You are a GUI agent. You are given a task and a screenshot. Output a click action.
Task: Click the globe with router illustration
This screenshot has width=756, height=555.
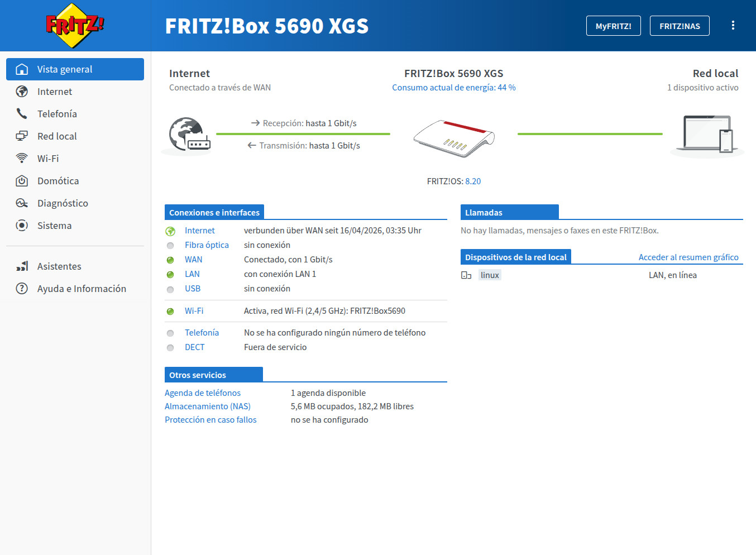190,135
